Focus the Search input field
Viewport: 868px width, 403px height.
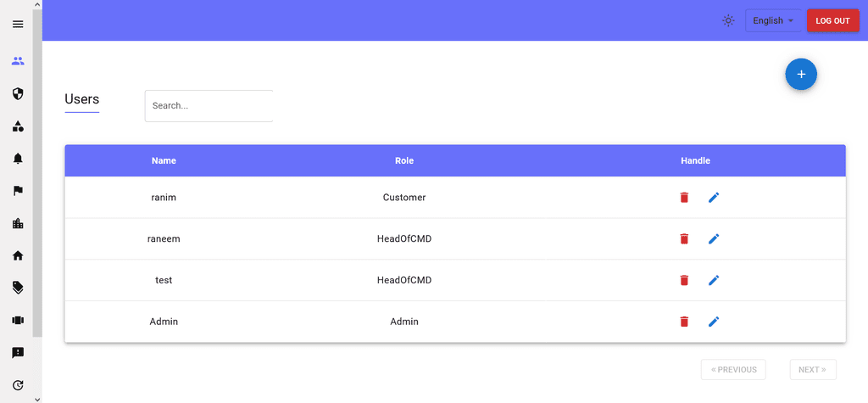[x=209, y=105]
